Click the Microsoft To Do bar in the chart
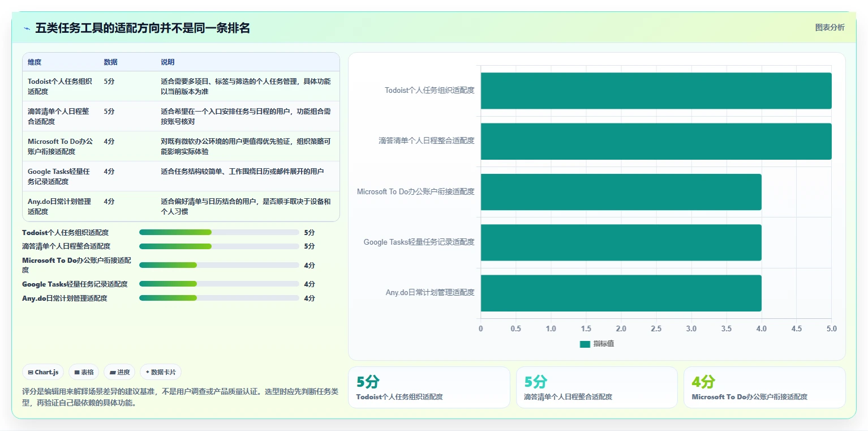 point(621,192)
